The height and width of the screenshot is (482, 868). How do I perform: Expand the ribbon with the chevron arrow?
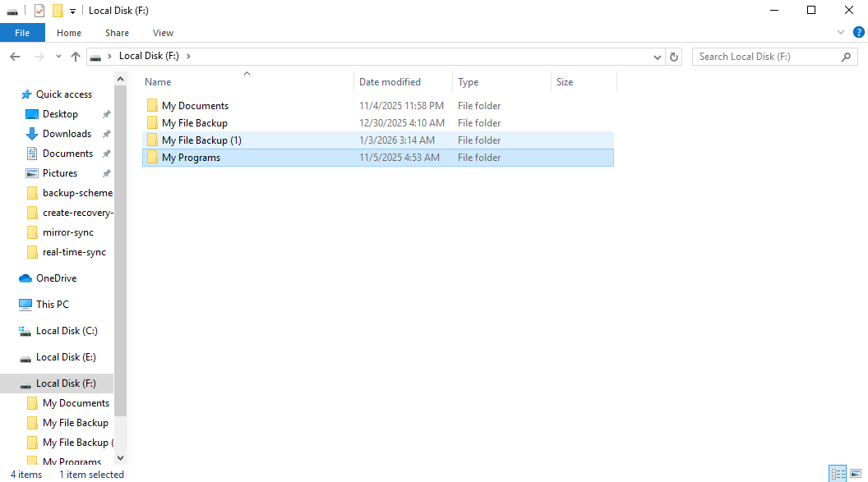[841, 33]
